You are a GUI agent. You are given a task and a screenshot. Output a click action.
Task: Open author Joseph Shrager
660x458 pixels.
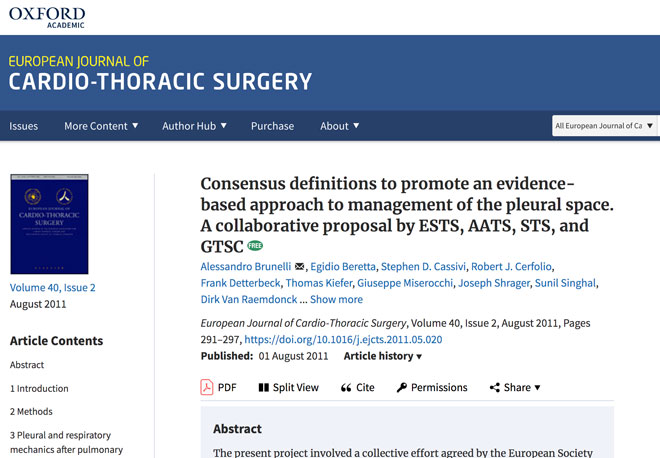coord(494,283)
